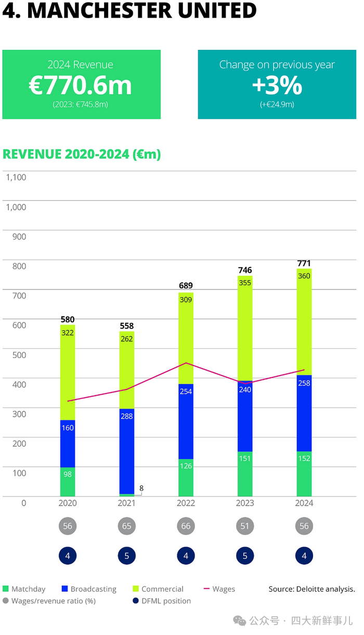
Task: Click the Matchday legend label
Action: coord(29,589)
